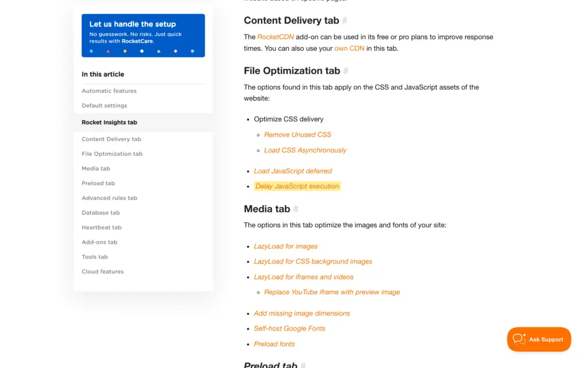Open LazyLoad for iframes and videos link

coord(304,277)
